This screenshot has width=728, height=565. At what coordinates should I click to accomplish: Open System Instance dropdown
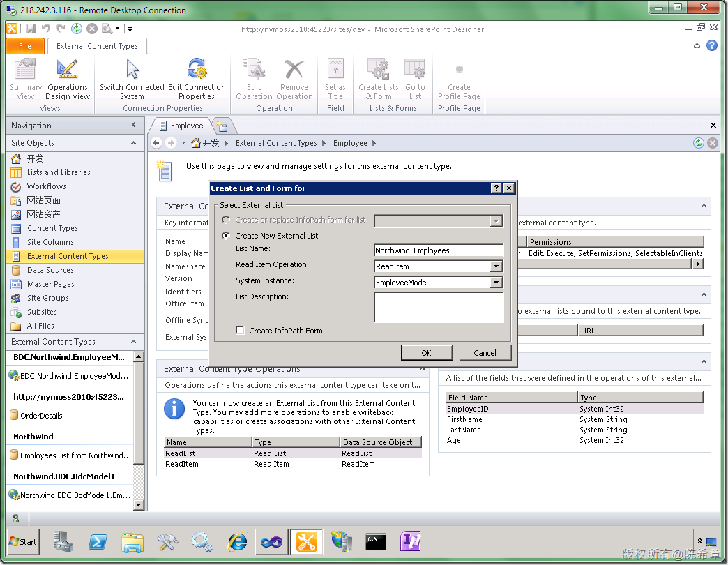[496, 282]
